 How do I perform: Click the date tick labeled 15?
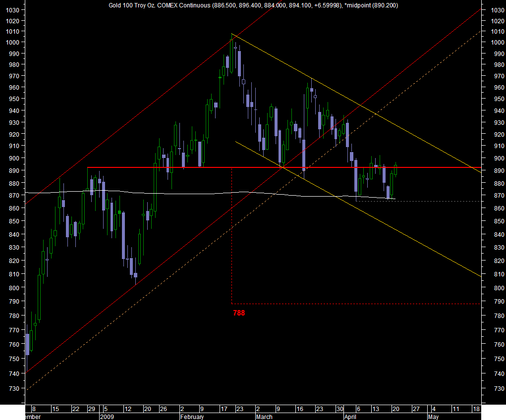coord(56,409)
